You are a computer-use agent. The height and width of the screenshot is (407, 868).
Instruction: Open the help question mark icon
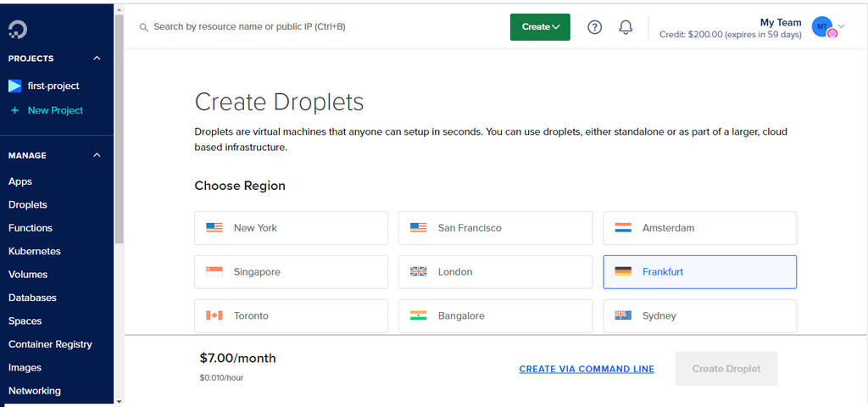[x=594, y=27]
